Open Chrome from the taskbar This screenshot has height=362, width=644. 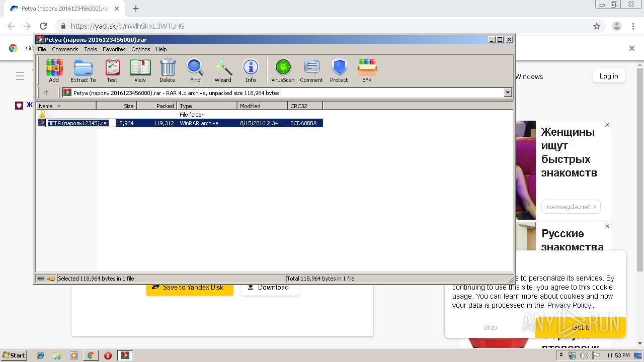[x=91, y=355]
